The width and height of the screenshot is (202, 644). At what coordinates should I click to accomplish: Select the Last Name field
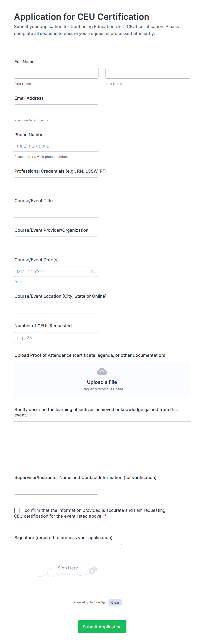[x=147, y=73]
